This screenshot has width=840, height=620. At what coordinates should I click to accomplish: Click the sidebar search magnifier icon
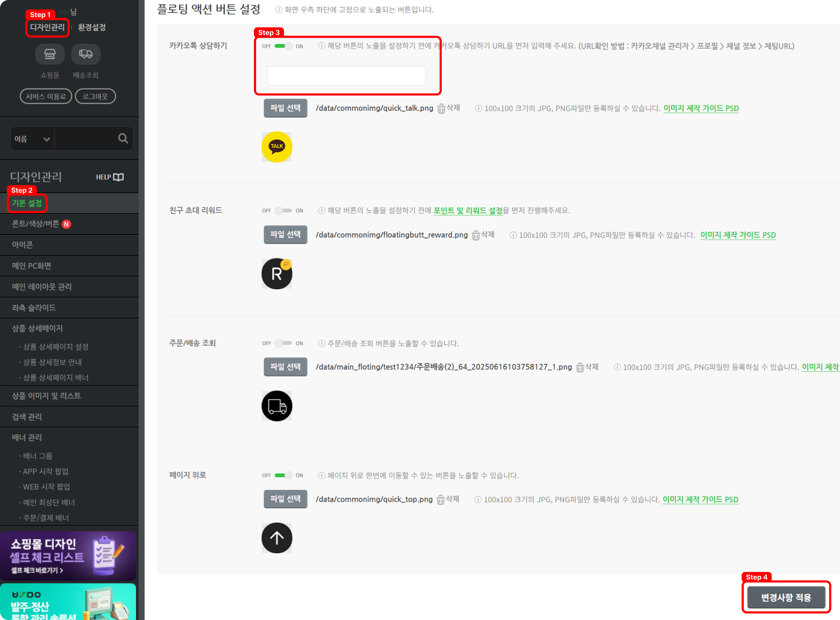tap(123, 138)
